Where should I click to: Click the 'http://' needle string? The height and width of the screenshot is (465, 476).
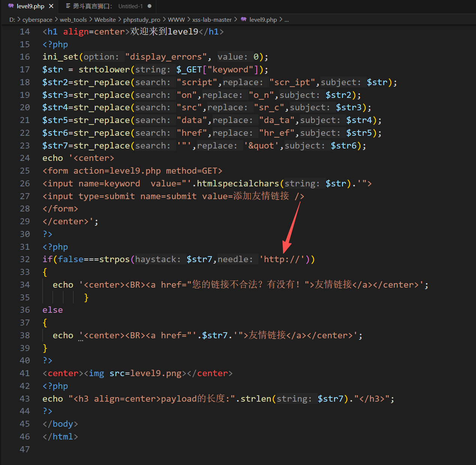282,259
